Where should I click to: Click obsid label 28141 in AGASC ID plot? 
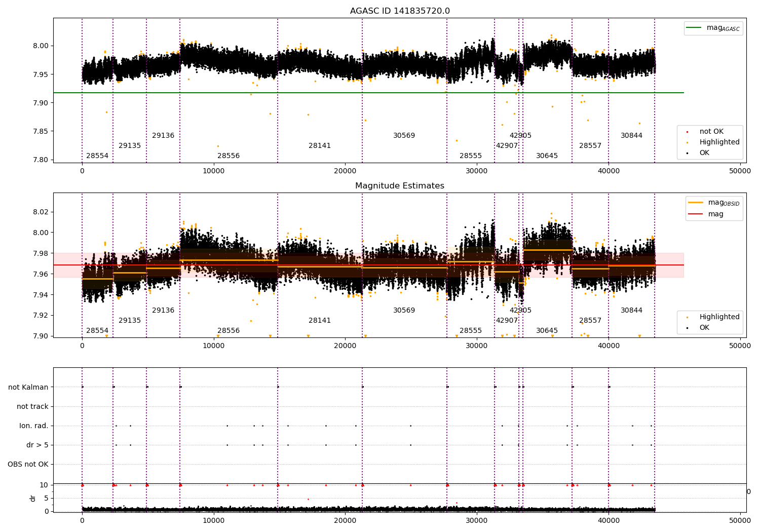coord(320,146)
